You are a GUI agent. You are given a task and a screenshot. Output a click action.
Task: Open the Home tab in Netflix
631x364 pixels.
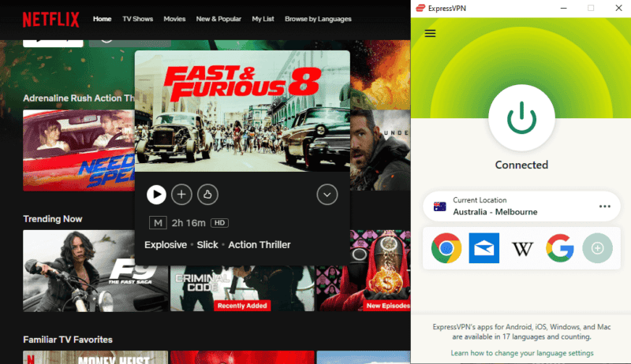(x=103, y=19)
